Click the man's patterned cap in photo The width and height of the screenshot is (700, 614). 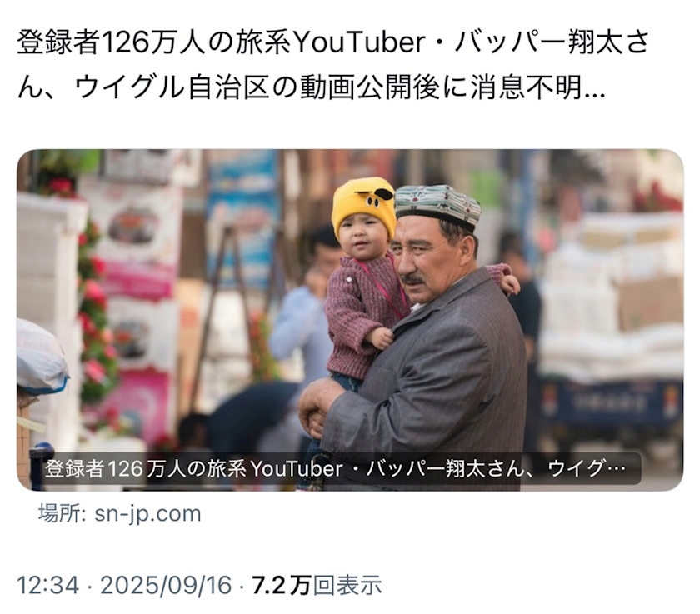click(x=437, y=206)
